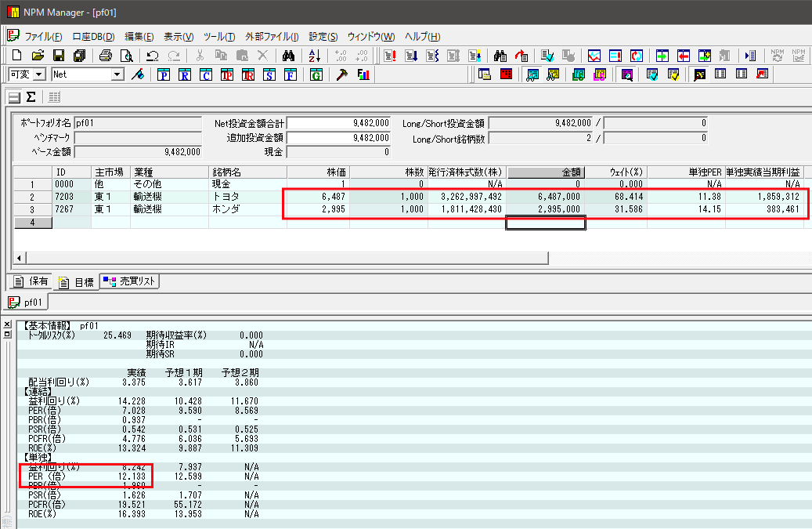Click the undo arrow icon

[x=153, y=56]
